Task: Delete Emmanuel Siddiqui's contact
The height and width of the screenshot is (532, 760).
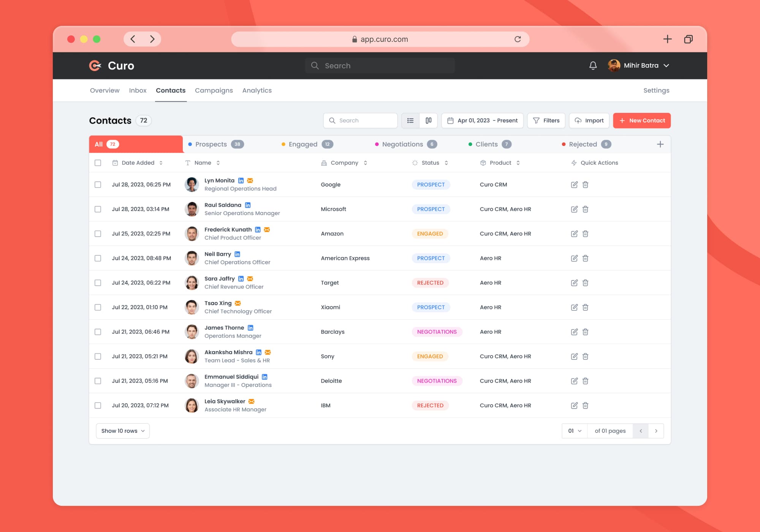Action: 585,381
